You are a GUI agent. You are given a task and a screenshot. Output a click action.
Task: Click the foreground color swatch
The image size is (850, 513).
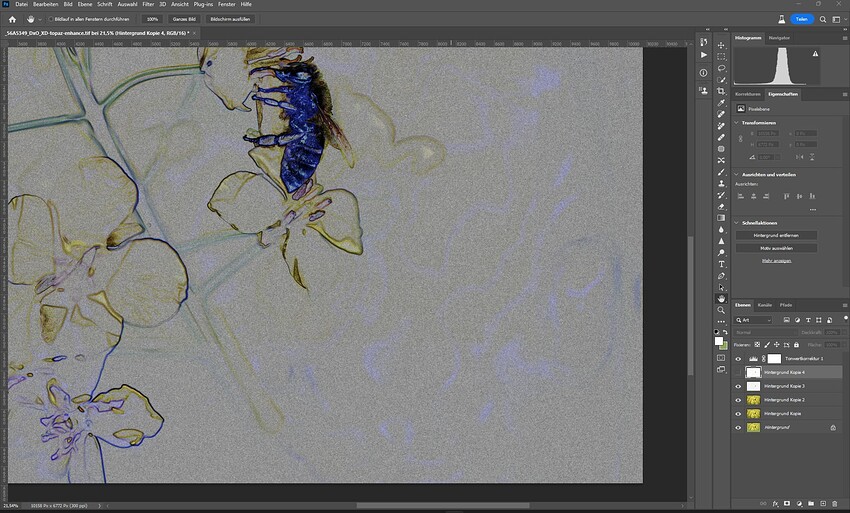click(719, 341)
